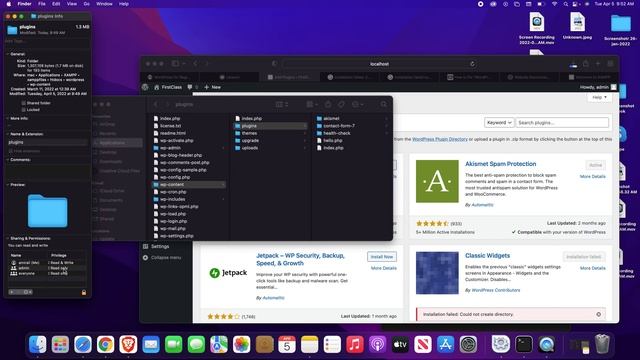
Task: Select contact-form-7 folder in Finder
Action: [351, 126]
